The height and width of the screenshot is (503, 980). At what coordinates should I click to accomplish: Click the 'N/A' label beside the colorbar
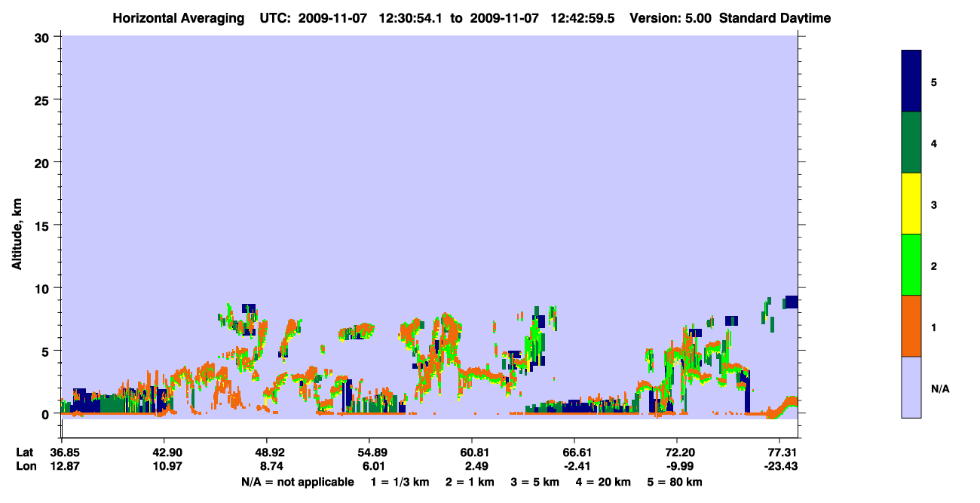[940, 389]
